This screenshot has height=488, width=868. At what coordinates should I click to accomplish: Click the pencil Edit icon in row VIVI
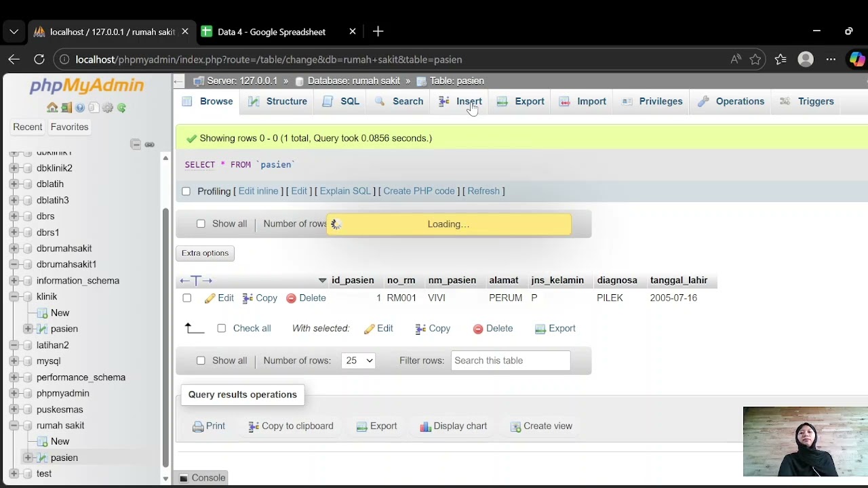(x=210, y=298)
